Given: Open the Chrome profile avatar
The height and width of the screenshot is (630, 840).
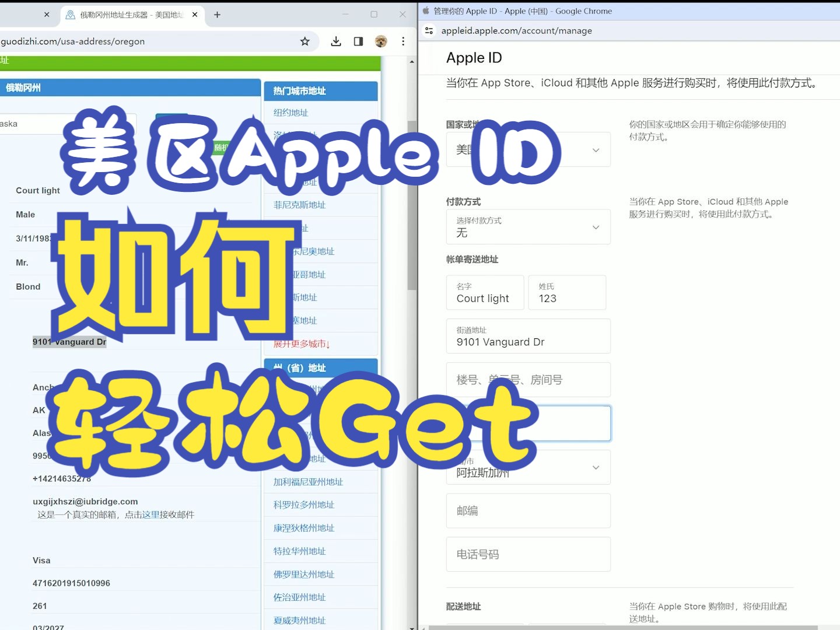Looking at the screenshot, I should tap(381, 41).
